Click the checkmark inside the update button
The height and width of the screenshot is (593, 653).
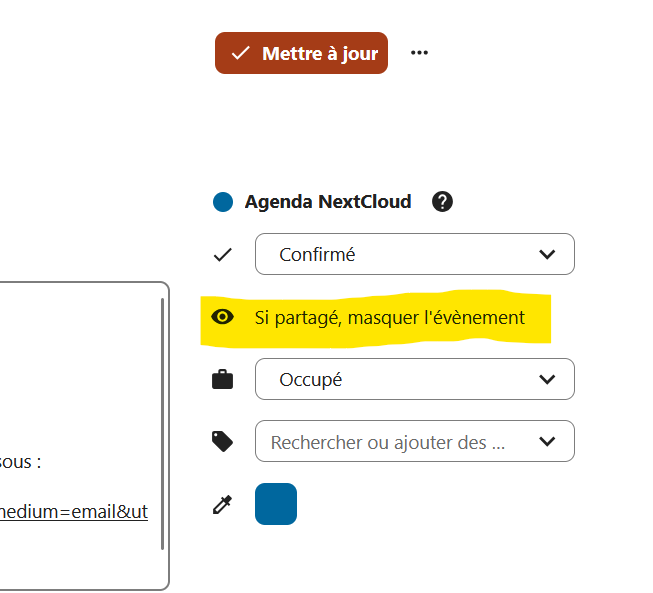click(240, 54)
